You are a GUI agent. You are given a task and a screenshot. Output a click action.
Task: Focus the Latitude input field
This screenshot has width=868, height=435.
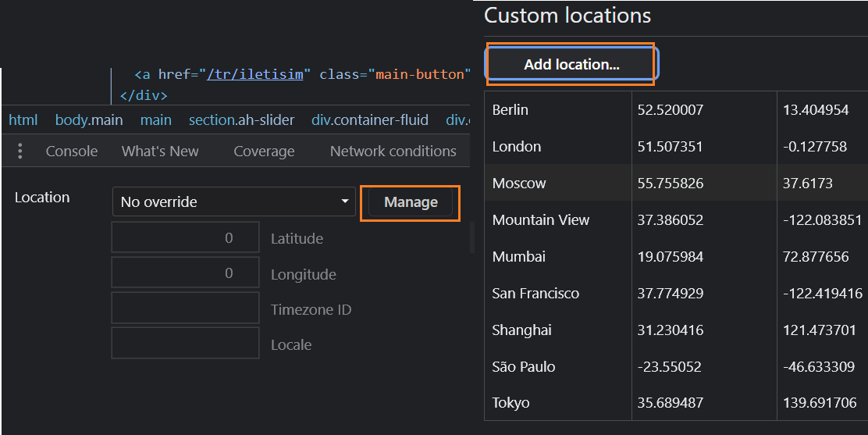[186, 237]
